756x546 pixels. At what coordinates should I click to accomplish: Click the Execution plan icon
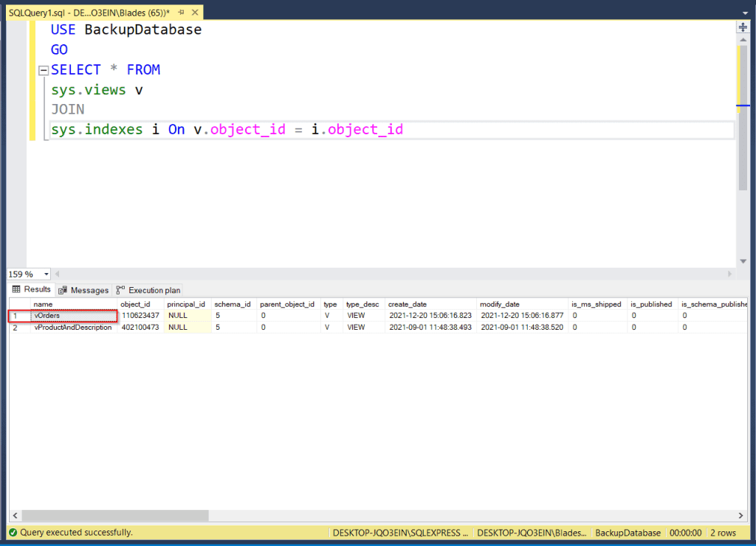(120, 289)
